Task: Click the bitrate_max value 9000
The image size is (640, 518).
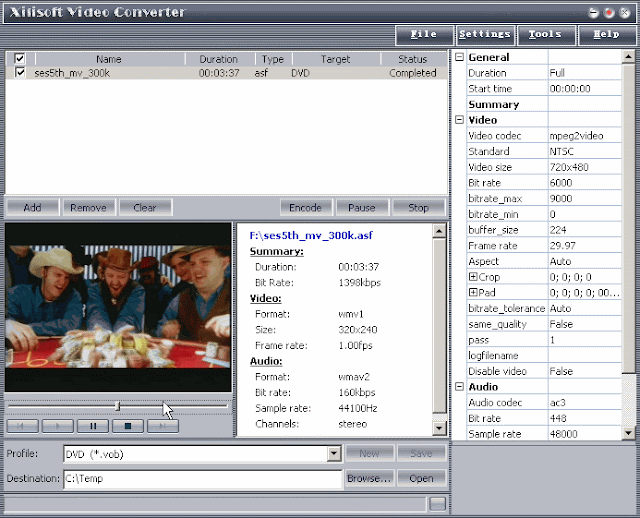Action: 561,198
